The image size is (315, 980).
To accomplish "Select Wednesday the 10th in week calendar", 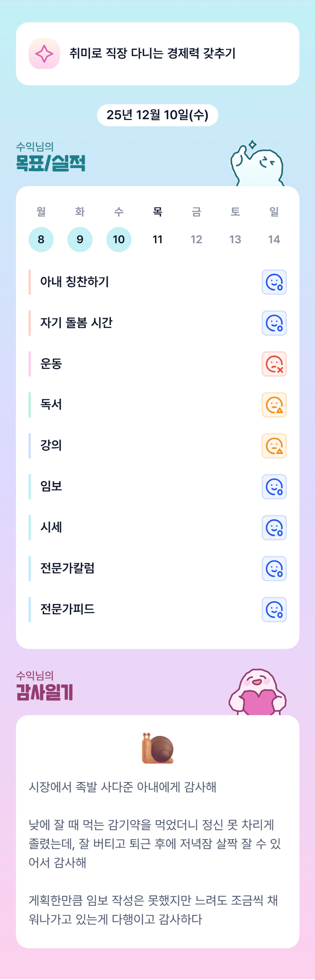I will (x=119, y=239).
